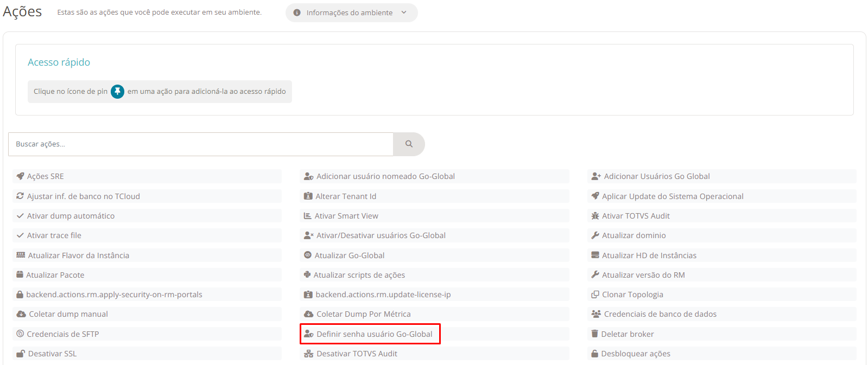The height and width of the screenshot is (365, 868).
Task: Click the badge icon beside backend.actions.rm.update-license-ip
Action: (308, 294)
